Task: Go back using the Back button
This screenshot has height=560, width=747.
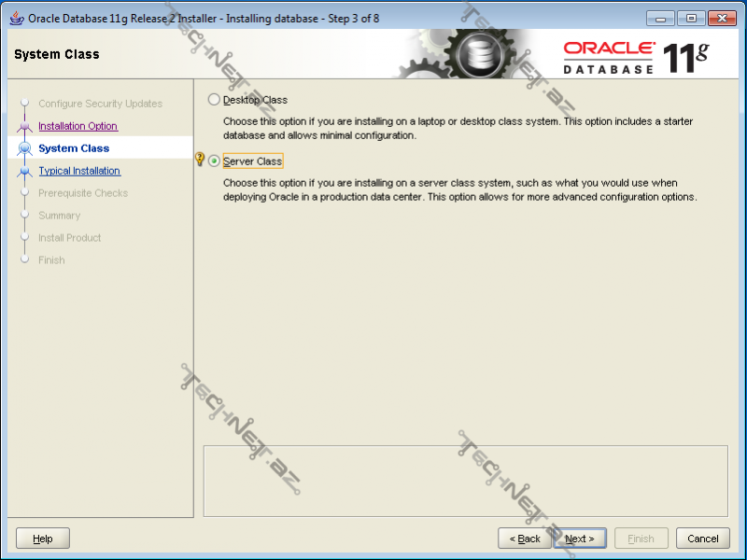Action: point(524,539)
